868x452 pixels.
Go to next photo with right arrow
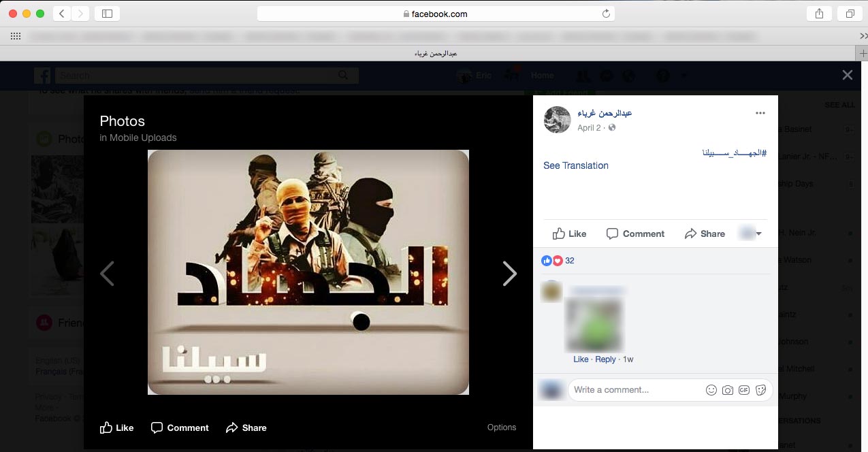pyautogui.click(x=509, y=274)
